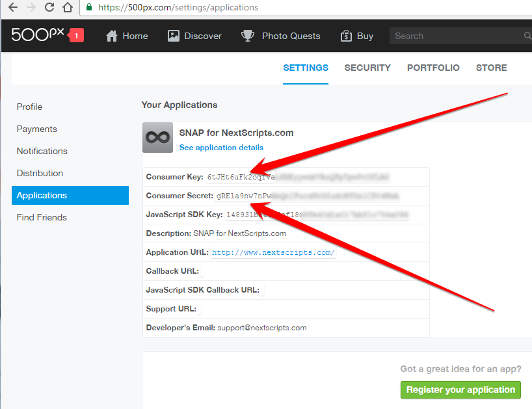This screenshot has height=409, width=532.
Task: Click the browser Forward arrow
Action: tap(31, 7)
